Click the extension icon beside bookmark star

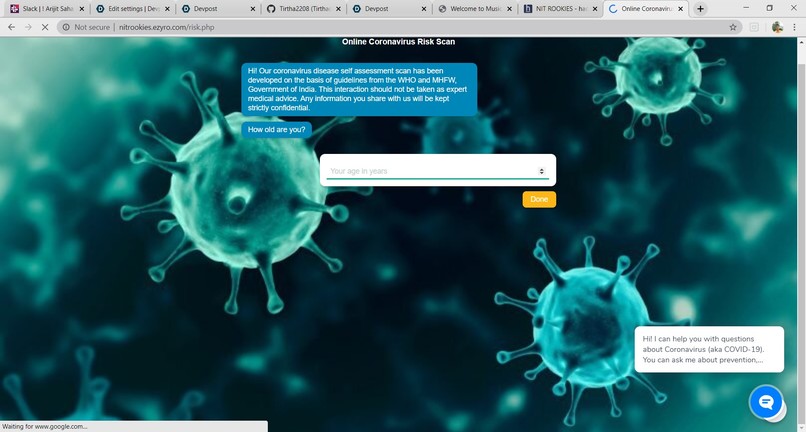pyautogui.click(x=754, y=27)
